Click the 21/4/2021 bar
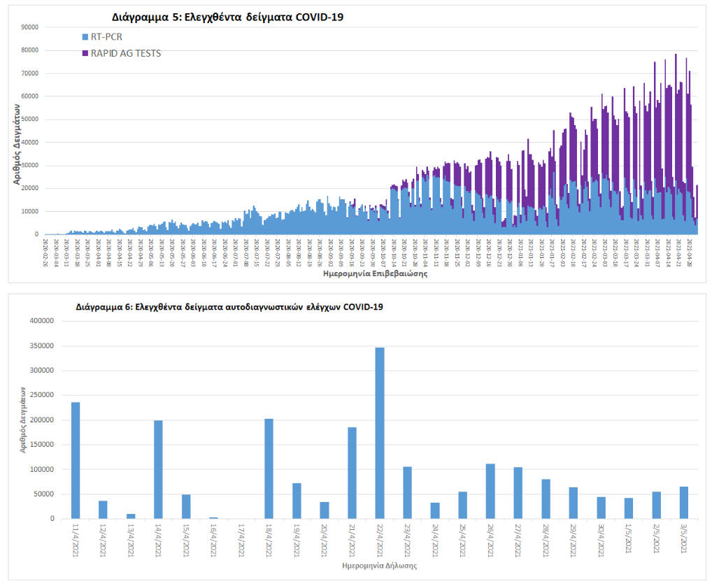This screenshot has width=712, height=588. click(x=352, y=473)
